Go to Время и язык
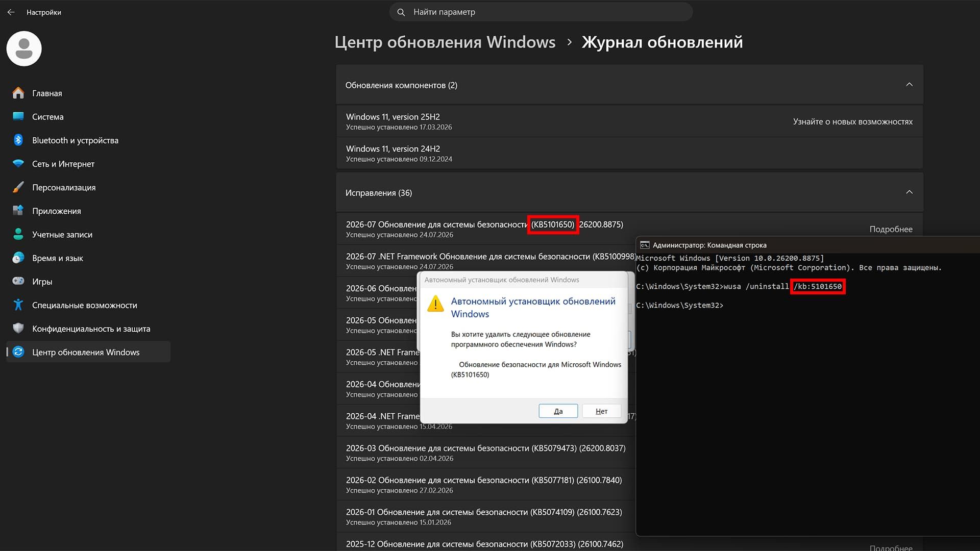980x551 pixels. (x=88, y=258)
